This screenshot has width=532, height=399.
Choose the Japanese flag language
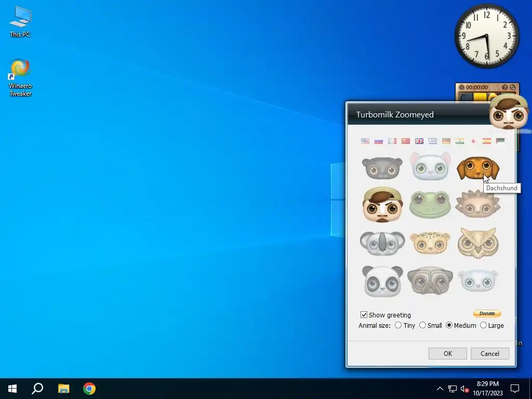pyautogui.click(x=473, y=141)
